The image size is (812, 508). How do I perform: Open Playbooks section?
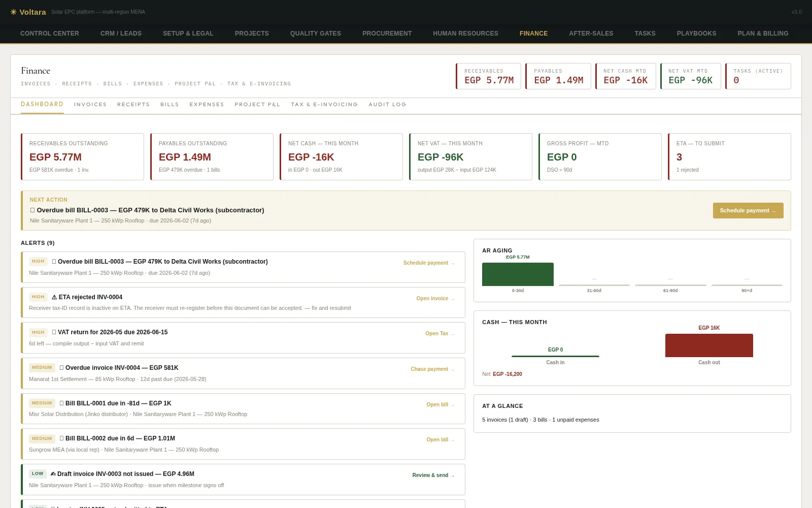pos(696,34)
